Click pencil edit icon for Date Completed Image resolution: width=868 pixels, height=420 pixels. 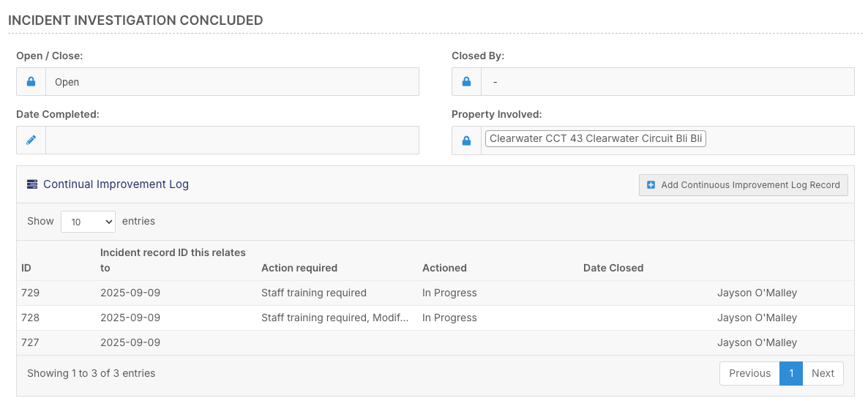pyautogui.click(x=31, y=140)
